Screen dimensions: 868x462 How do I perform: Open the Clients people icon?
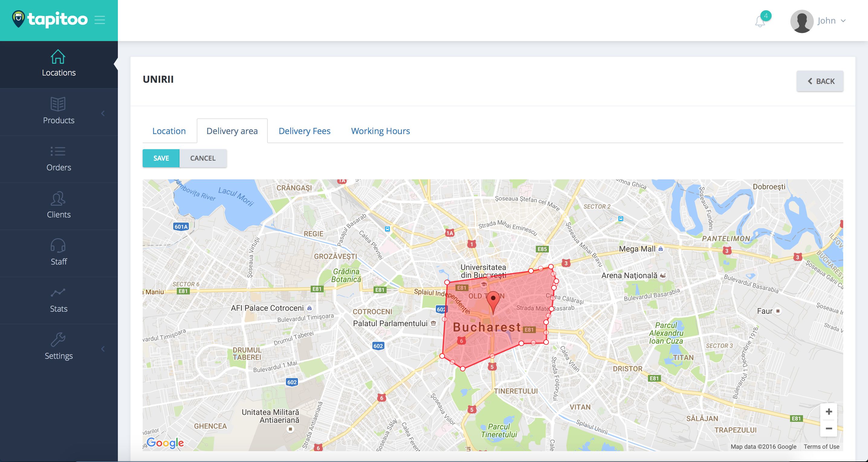pyautogui.click(x=58, y=198)
